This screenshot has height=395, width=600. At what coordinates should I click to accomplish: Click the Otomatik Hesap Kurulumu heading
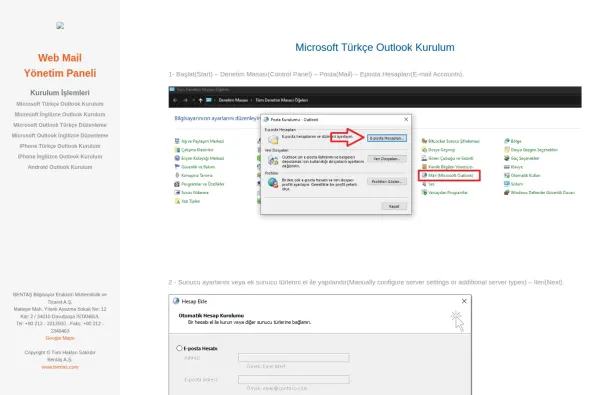click(x=211, y=316)
